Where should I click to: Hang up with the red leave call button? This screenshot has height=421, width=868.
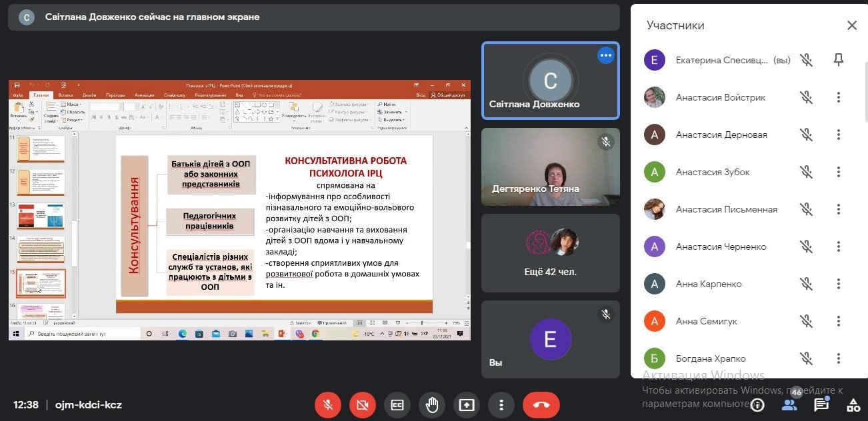(541, 405)
